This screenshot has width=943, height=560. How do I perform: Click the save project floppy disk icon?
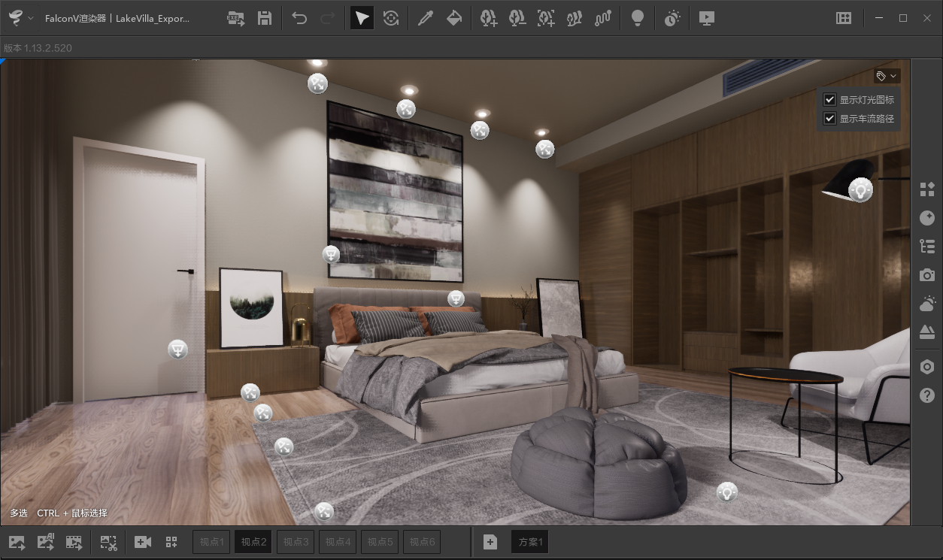(265, 19)
